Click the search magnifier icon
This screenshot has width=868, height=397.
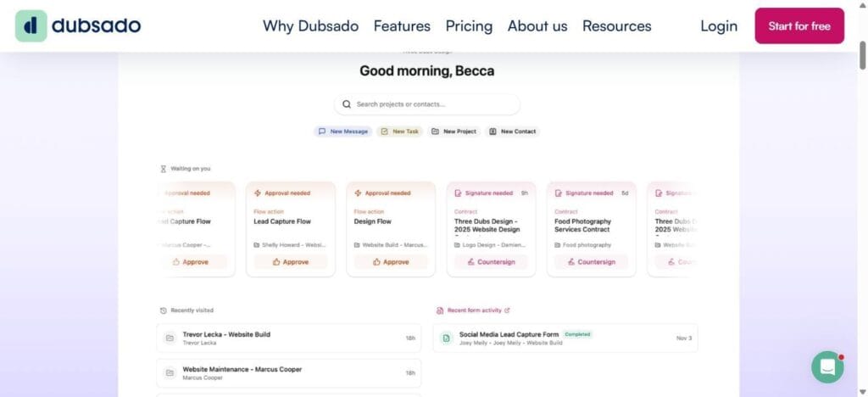coord(347,104)
